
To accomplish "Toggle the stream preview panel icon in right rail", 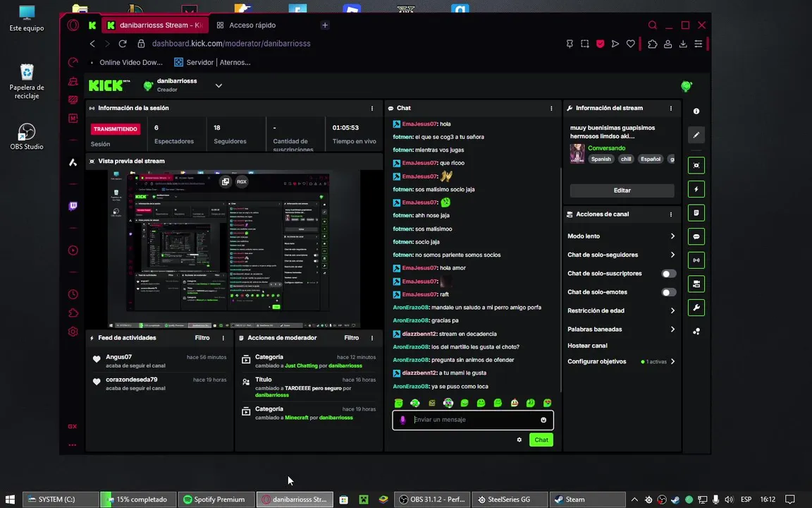I will (x=696, y=165).
